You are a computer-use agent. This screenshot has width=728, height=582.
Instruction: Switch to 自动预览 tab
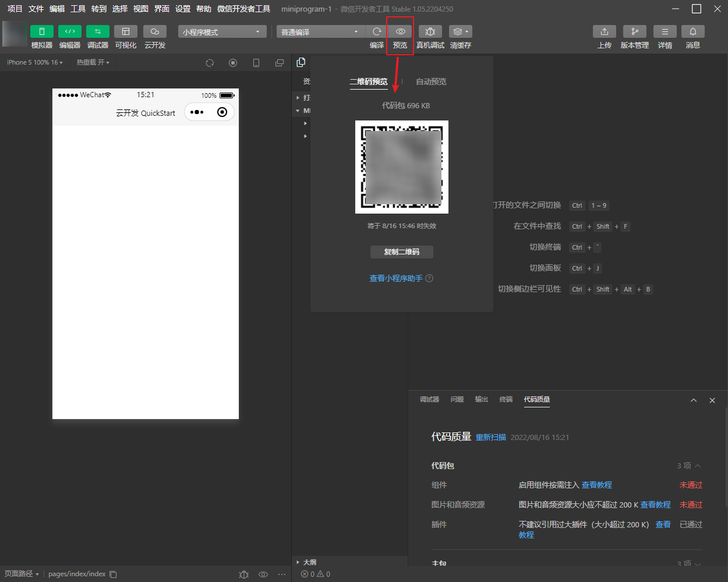pyautogui.click(x=431, y=81)
